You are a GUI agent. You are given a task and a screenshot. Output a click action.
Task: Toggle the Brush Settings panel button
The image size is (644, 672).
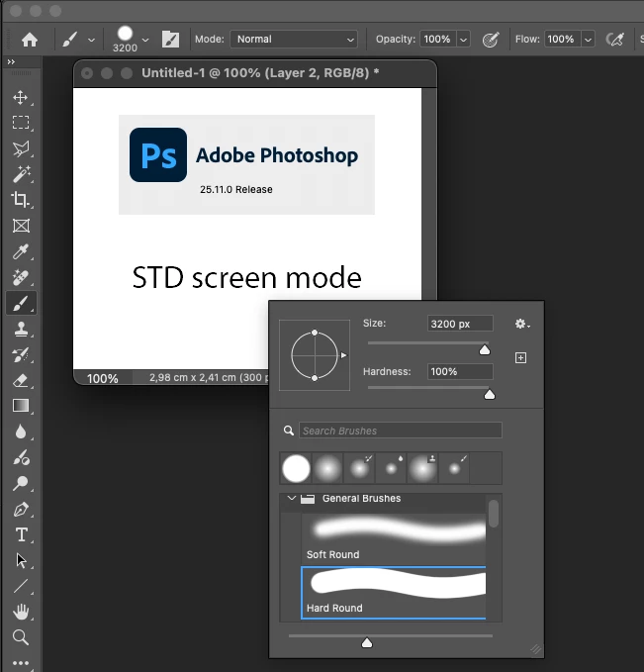click(170, 40)
